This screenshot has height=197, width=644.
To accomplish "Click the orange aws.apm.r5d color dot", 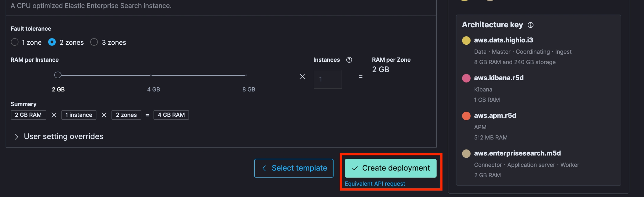I will (466, 116).
